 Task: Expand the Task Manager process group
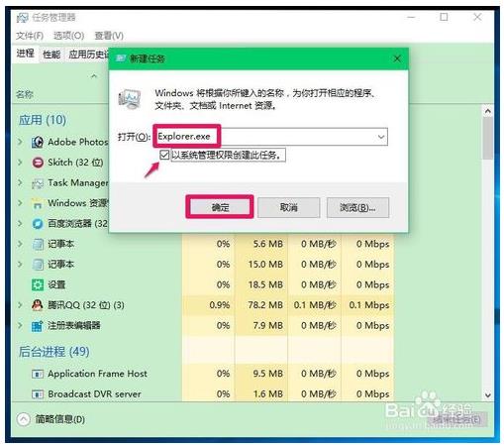20,183
